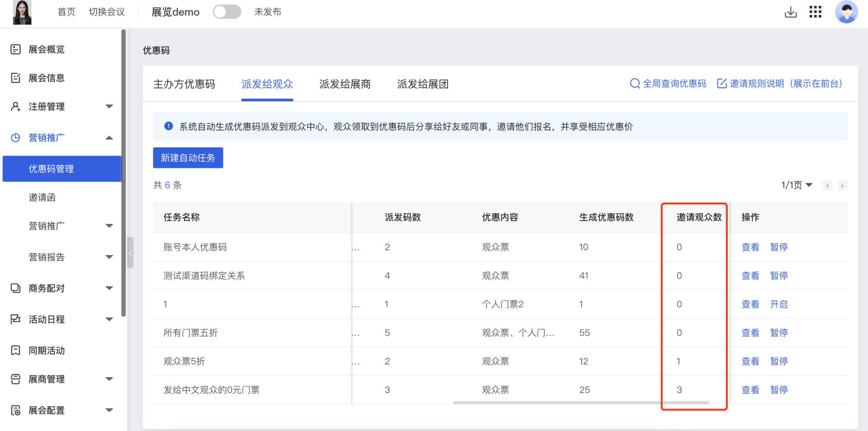This screenshot has width=868, height=431.
Task: Click the 生成优惠码数 column header
Action: (x=606, y=217)
